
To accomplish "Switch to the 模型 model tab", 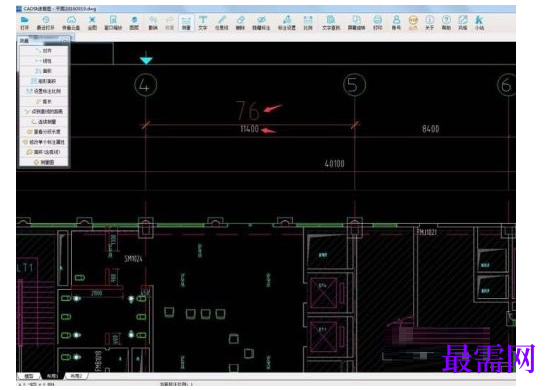I will pos(29,376).
